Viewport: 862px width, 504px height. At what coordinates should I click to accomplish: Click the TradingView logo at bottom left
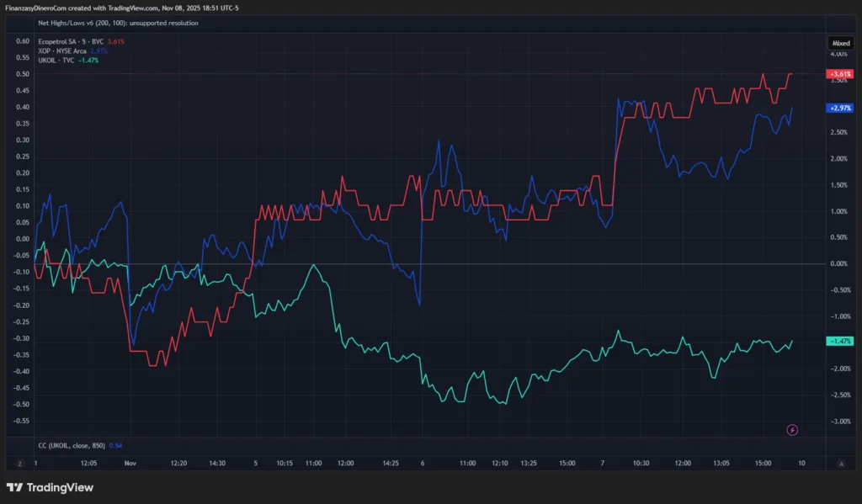[50, 487]
